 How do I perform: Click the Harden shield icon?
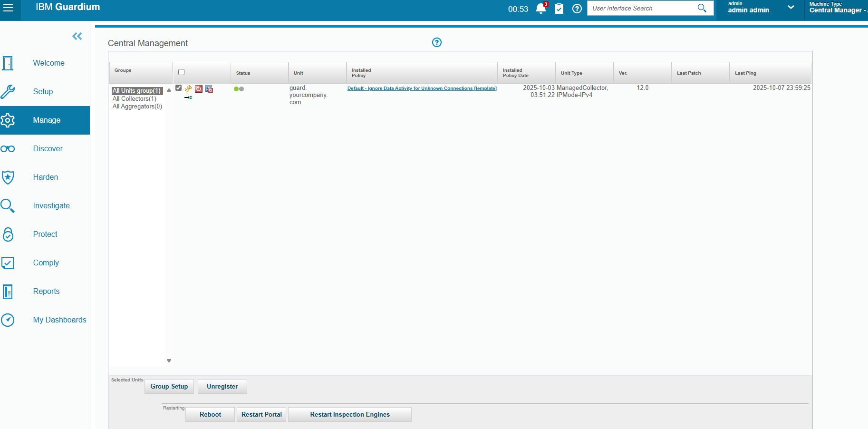point(8,177)
